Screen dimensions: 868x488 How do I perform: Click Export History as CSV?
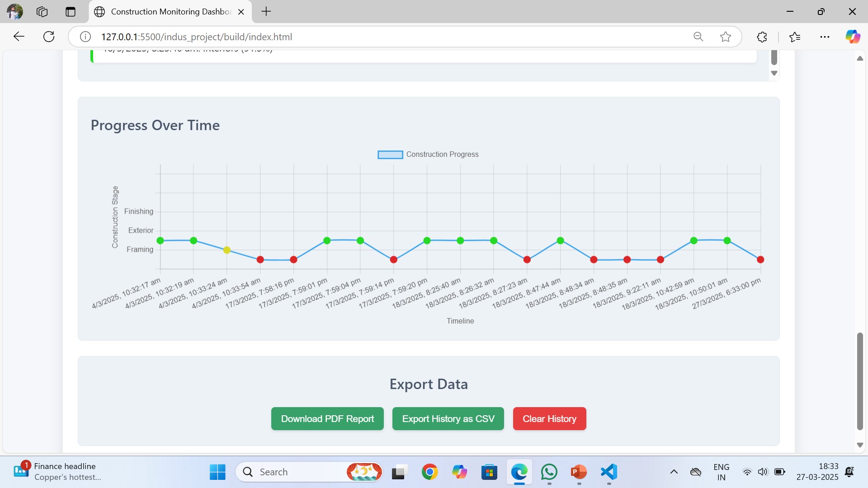pos(448,418)
